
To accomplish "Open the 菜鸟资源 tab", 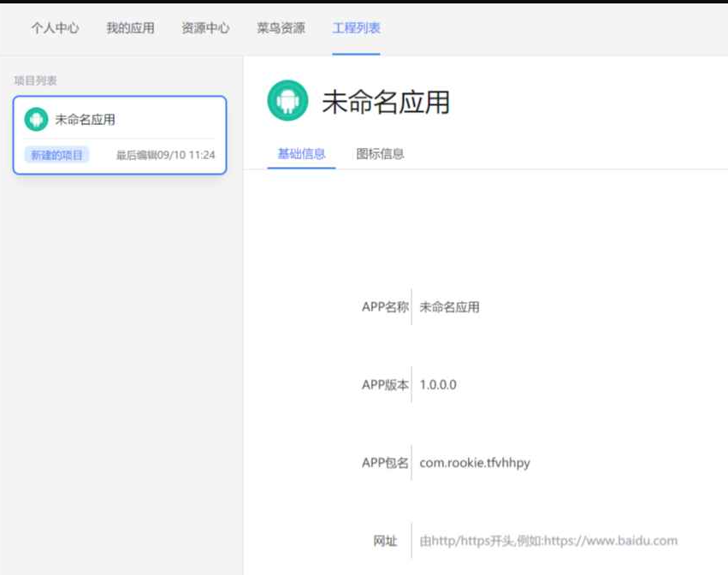I will tap(281, 28).
